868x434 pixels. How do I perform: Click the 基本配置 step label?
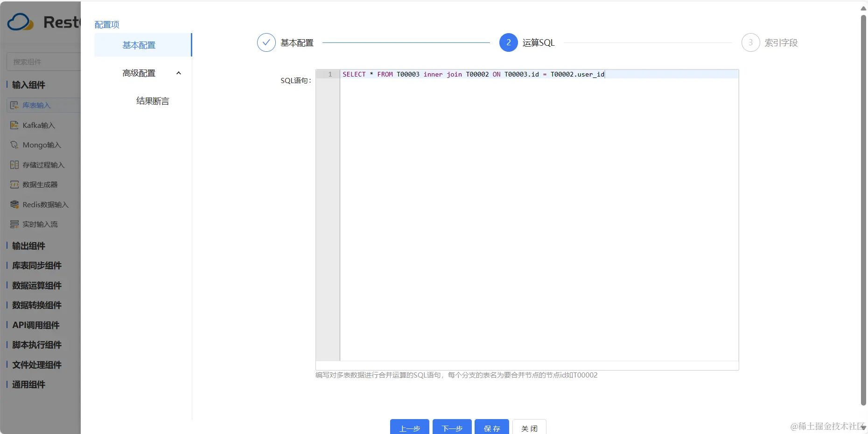click(297, 43)
